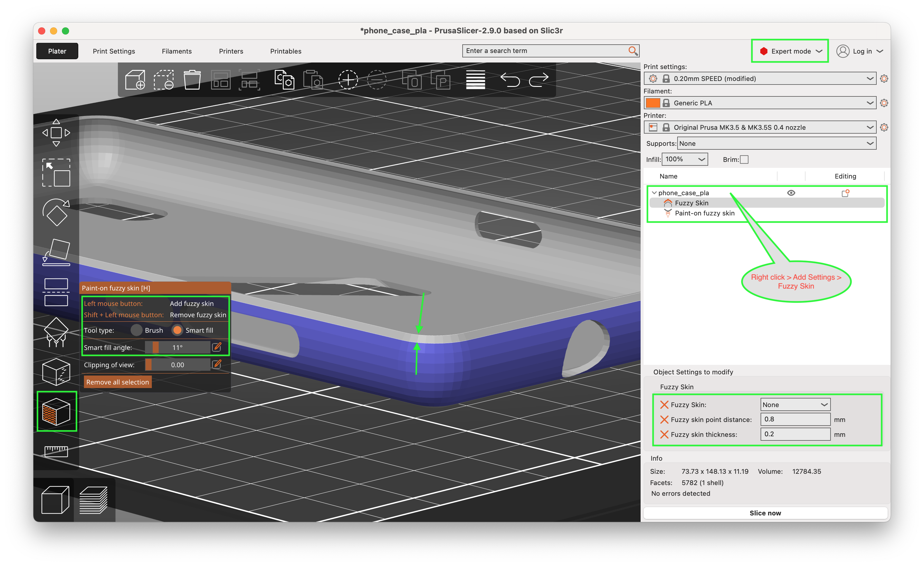Click the Split to parts icon

[x=440, y=79]
